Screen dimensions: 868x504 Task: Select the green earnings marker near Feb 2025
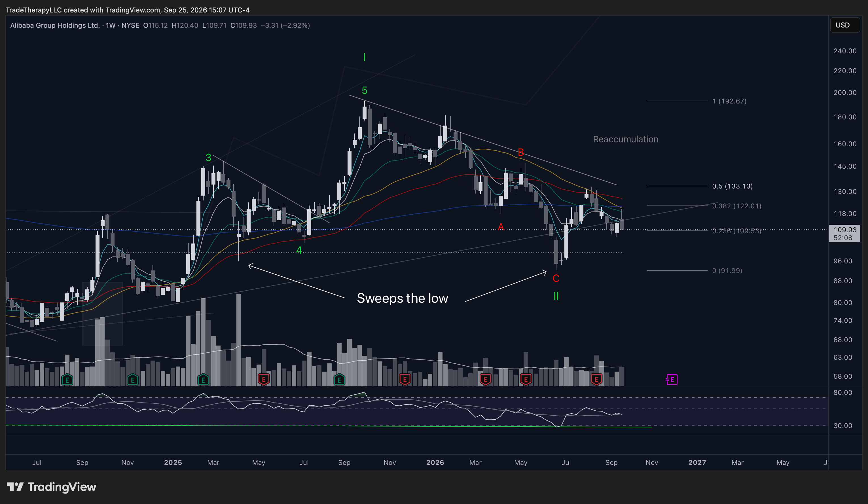(203, 380)
